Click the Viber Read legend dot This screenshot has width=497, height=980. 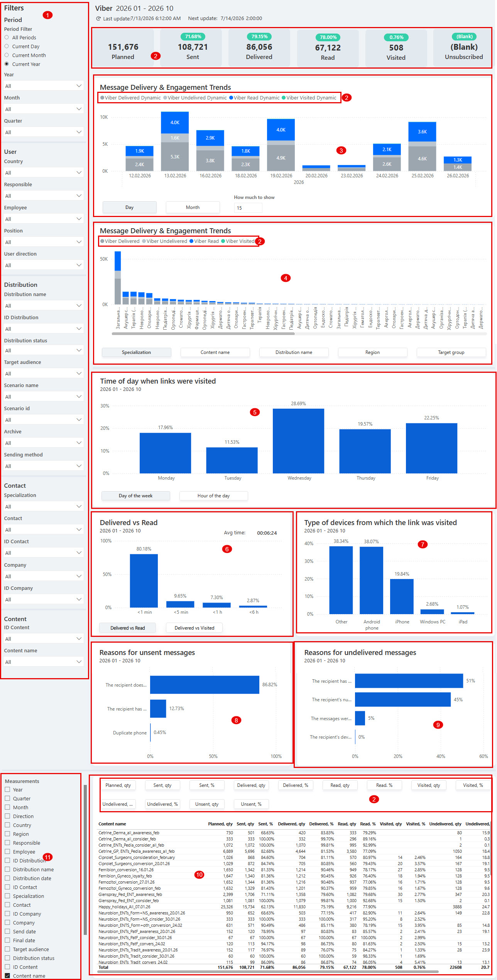click(x=191, y=241)
